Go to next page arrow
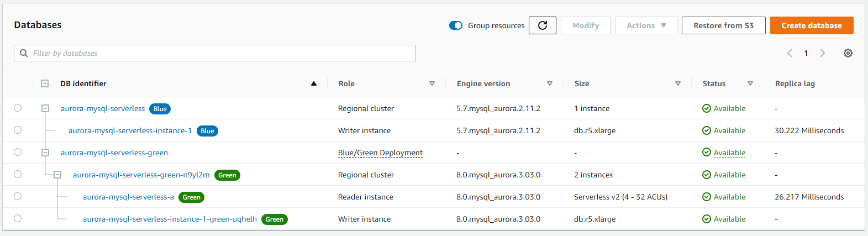 (x=823, y=53)
